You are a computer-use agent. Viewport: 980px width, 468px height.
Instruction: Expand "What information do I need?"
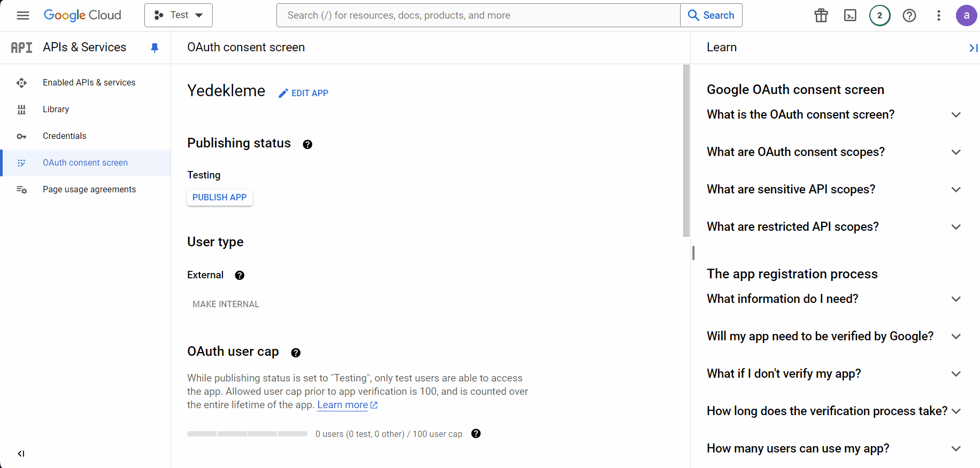pos(834,299)
